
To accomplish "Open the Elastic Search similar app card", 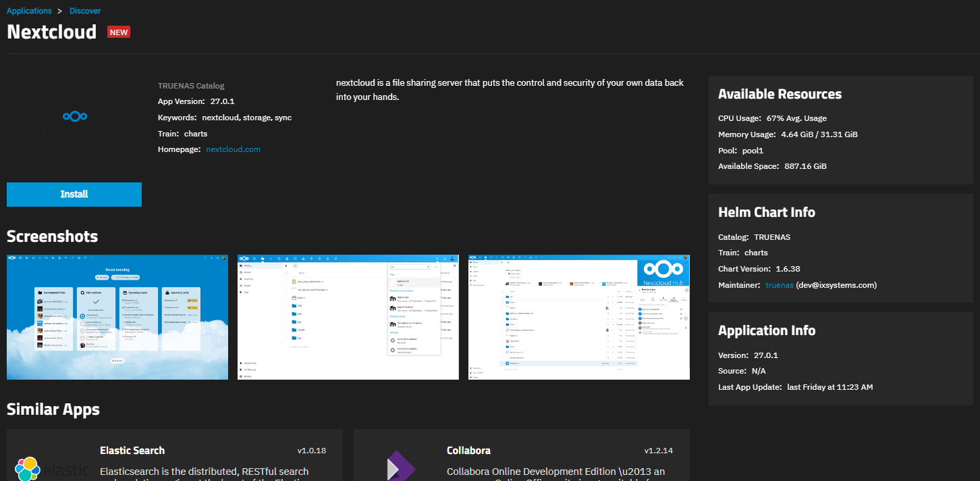I will click(175, 455).
